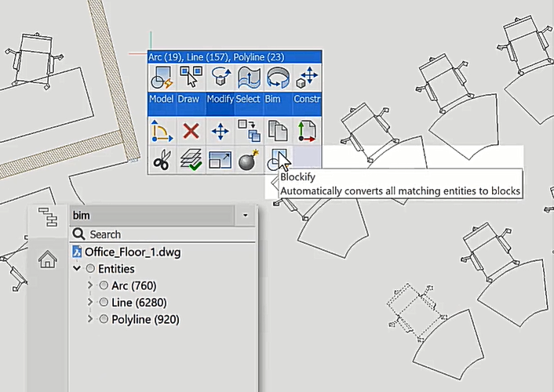Click the duplicate pages Copy icon
The height and width of the screenshot is (392, 554).
[x=278, y=131]
